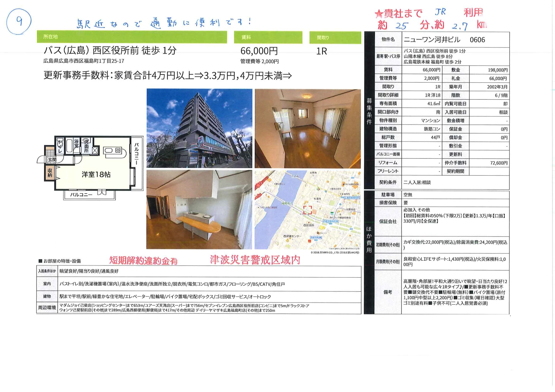Click the red location marker on the map
555x392 pixels.
pyautogui.click(x=307, y=210)
